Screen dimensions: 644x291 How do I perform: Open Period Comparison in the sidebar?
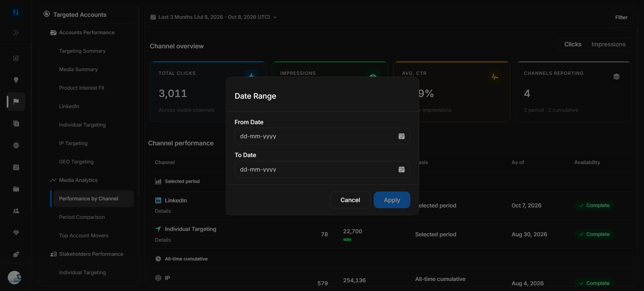click(82, 217)
